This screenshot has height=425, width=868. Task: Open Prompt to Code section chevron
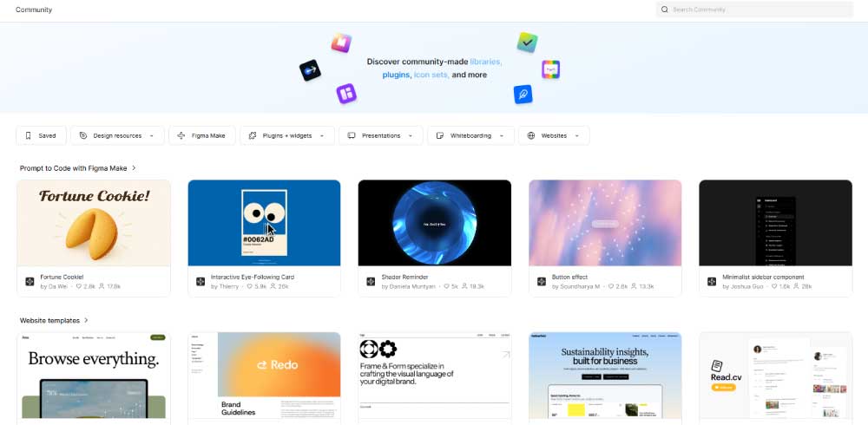click(x=134, y=168)
